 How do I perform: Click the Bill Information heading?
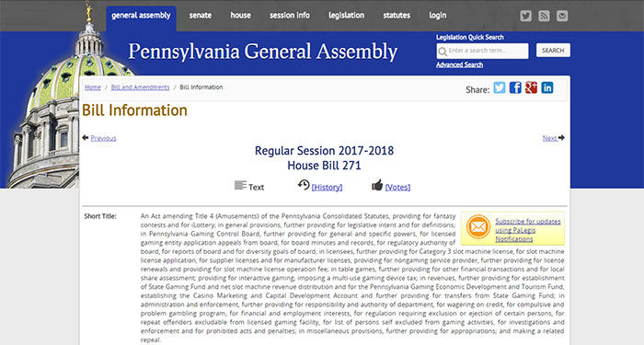134,110
